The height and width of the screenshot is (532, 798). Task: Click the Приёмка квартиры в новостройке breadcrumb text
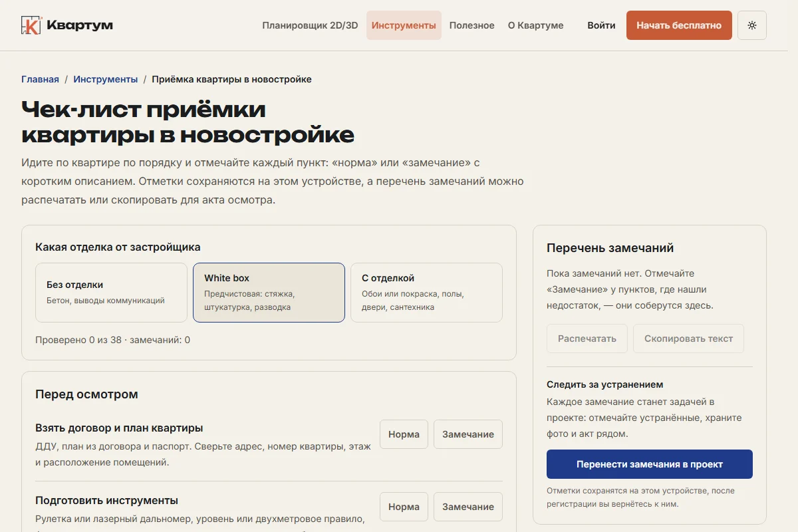pos(231,79)
